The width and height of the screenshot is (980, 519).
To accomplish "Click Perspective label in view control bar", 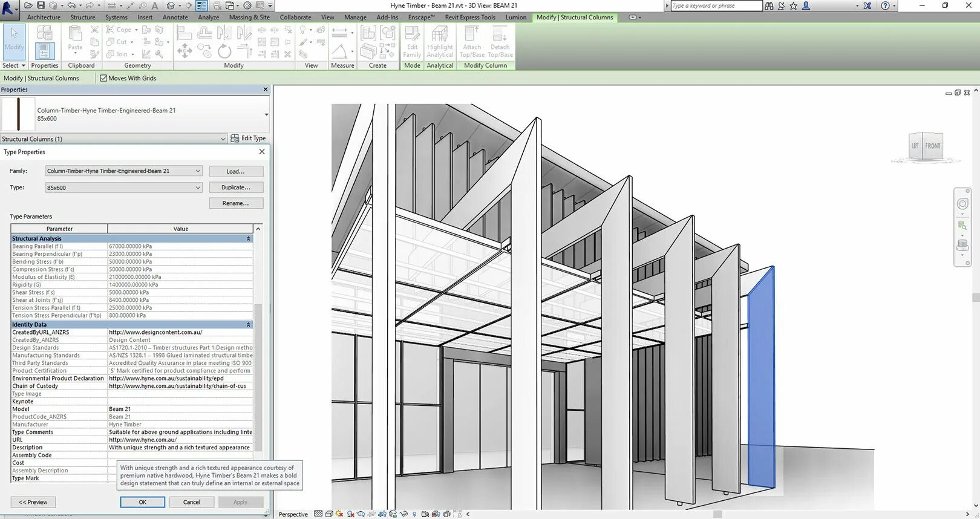I will [293, 514].
